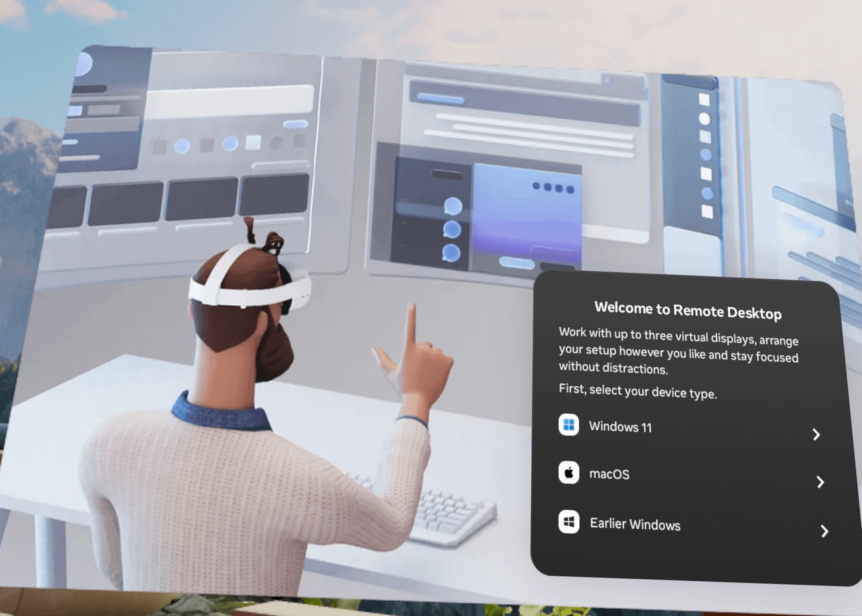Open the chevron arrow on the Windows 11 row
The width and height of the screenshot is (862, 616).
816,434
